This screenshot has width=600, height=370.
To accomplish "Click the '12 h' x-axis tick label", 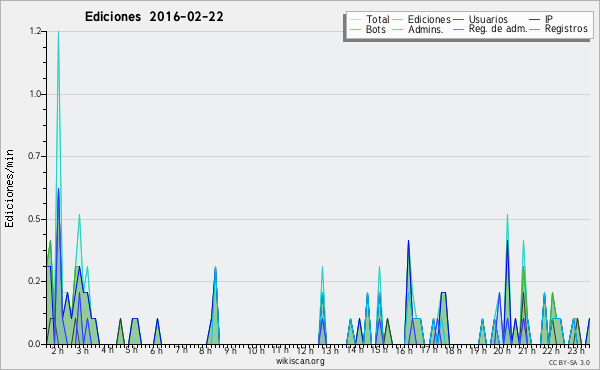I will 305,351.
